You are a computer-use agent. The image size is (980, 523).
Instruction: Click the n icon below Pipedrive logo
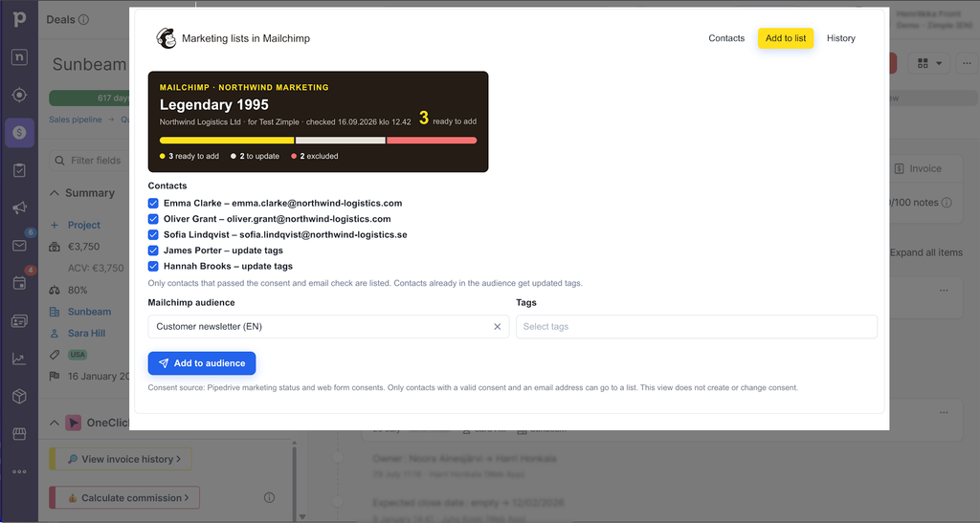(x=19, y=56)
